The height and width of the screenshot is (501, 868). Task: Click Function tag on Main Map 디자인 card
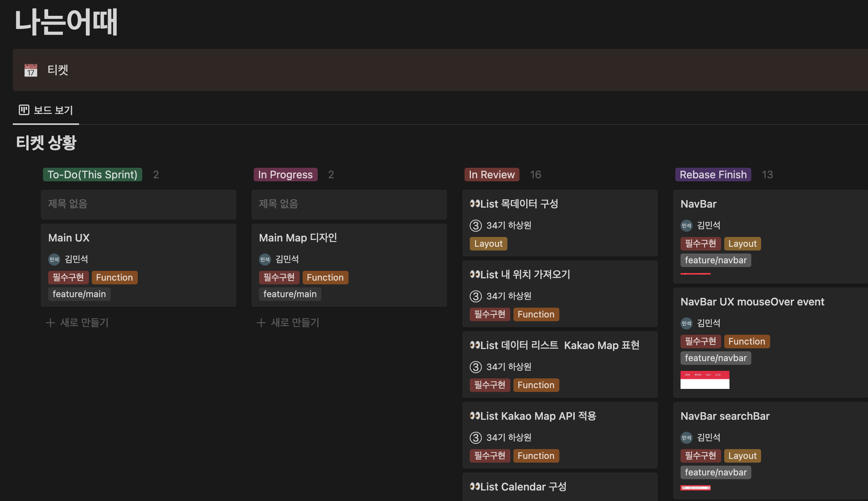point(325,278)
